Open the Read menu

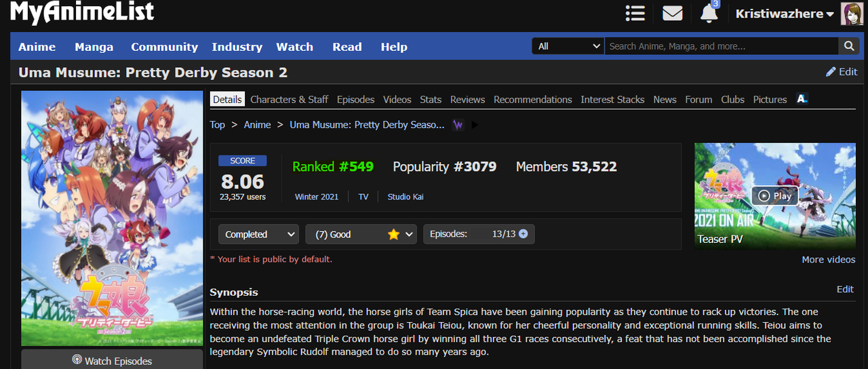pyautogui.click(x=347, y=47)
